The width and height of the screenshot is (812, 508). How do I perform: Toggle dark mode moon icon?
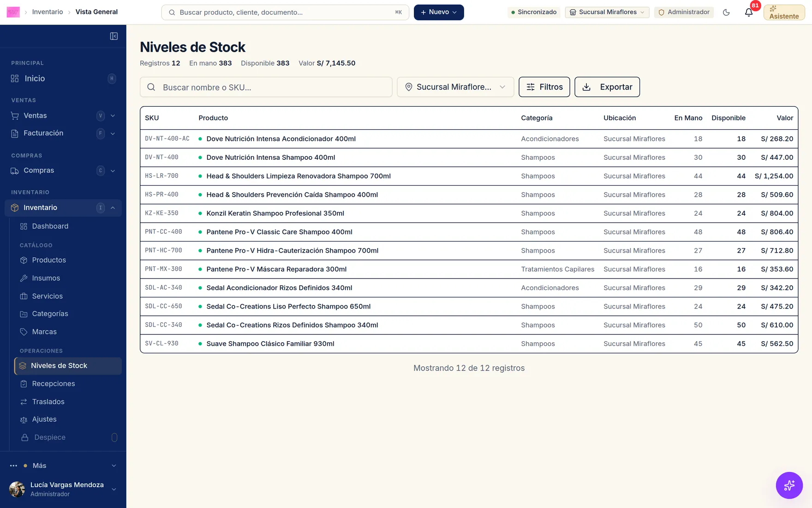pyautogui.click(x=726, y=12)
